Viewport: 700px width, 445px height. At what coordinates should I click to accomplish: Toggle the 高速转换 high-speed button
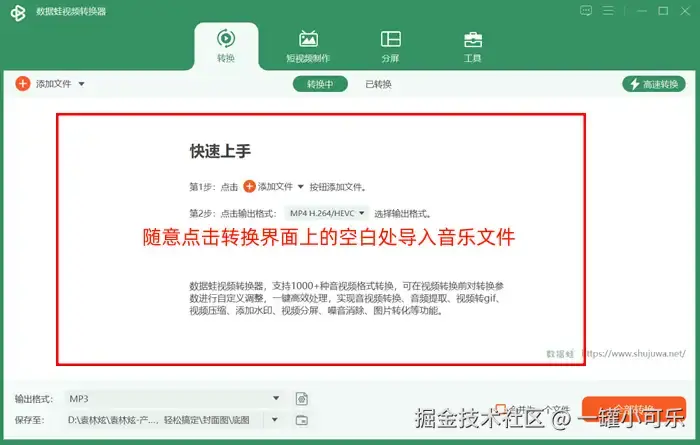654,84
